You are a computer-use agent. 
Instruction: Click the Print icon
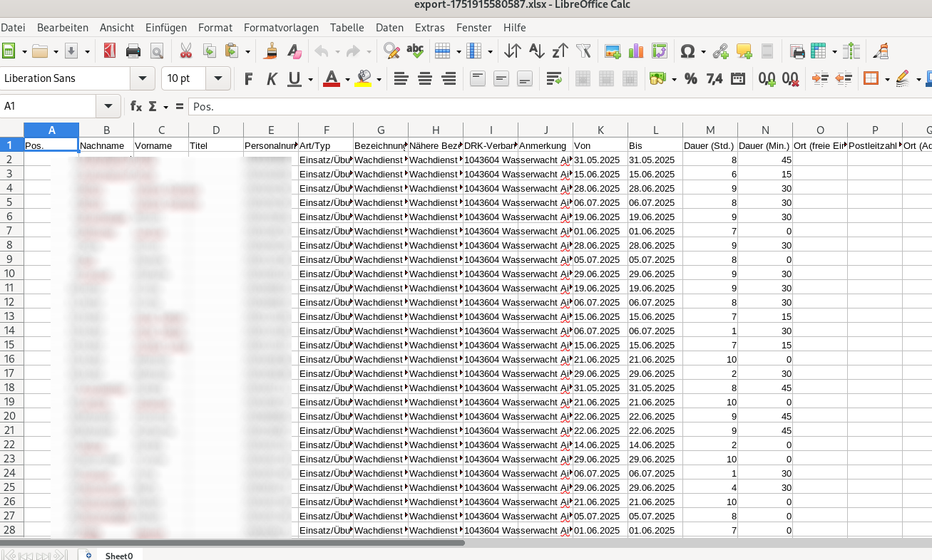tap(133, 51)
